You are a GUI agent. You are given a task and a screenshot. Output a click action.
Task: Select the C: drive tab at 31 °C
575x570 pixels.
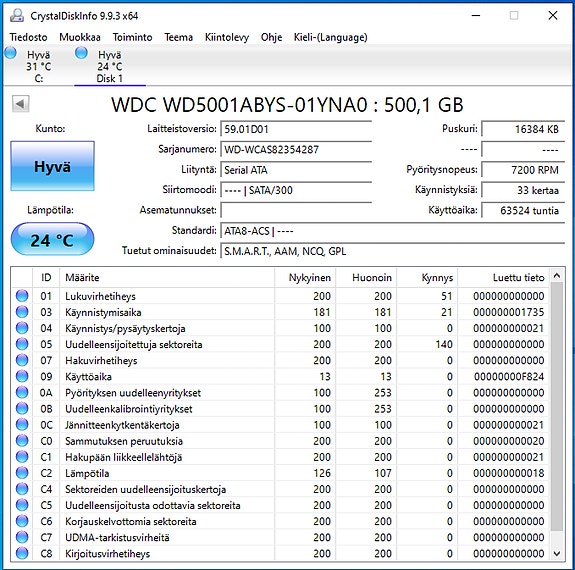(38, 66)
